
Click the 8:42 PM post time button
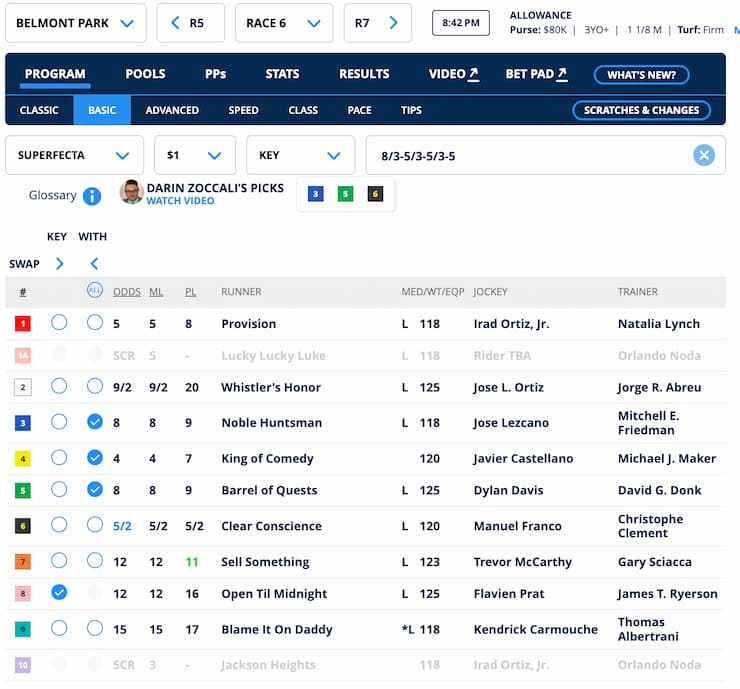(461, 23)
